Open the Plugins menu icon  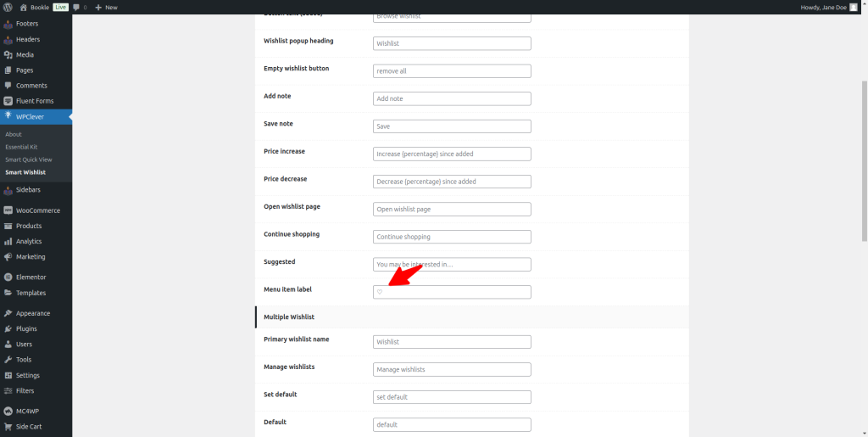click(8, 328)
